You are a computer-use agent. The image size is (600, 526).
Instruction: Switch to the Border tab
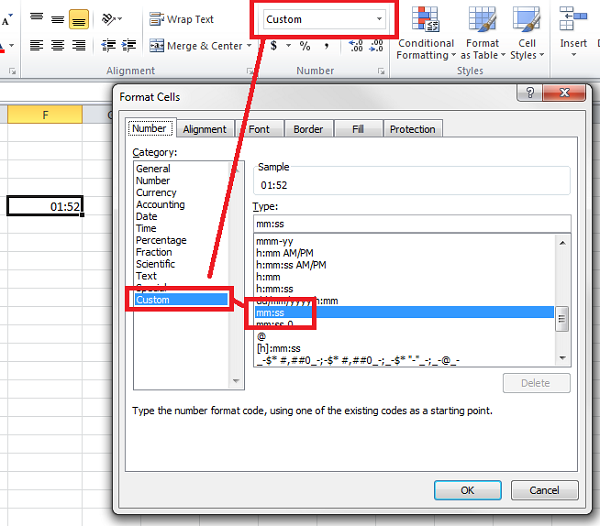[x=308, y=129]
